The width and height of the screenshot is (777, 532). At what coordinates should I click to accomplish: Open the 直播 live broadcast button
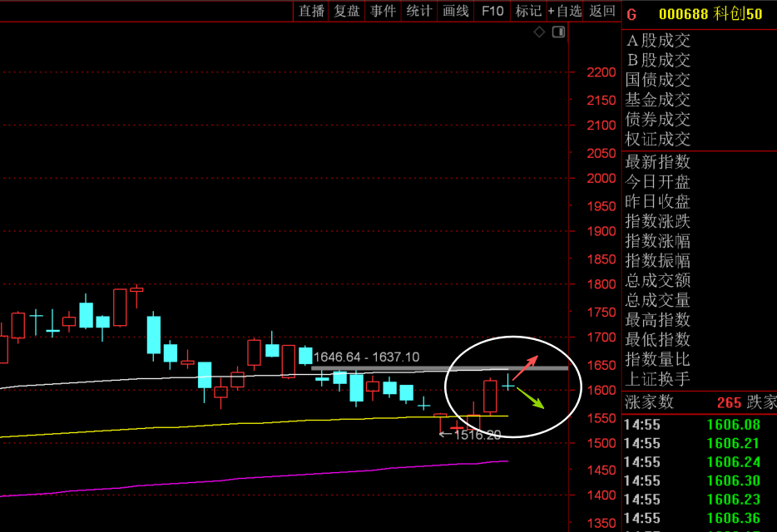[x=311, y=11]
